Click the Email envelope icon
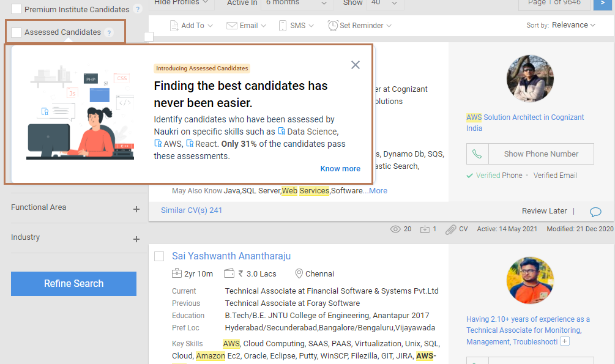 [232, 26]
